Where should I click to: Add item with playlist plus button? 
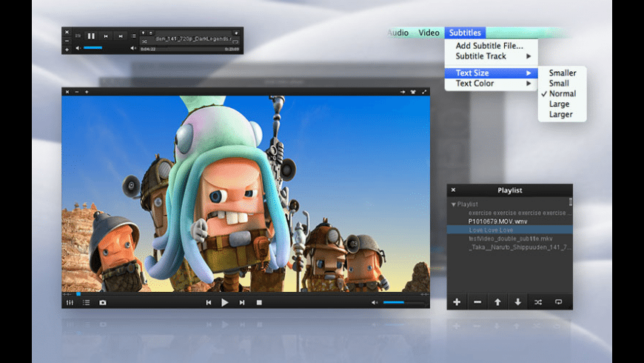point(457,302)
